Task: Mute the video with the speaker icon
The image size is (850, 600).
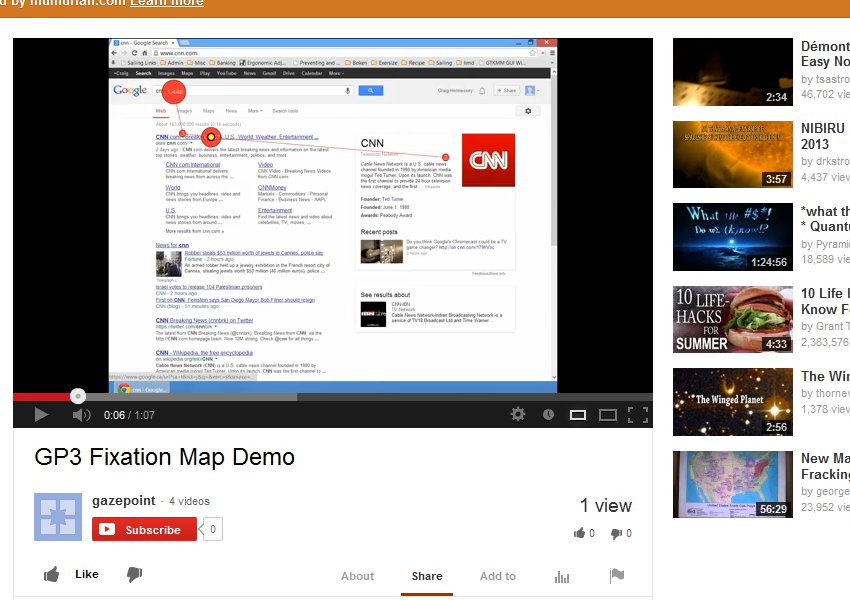Action: (x=81, y=415)
